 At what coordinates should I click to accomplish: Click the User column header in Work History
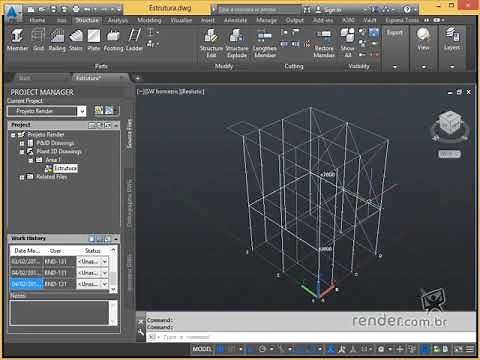[x=55, y=251]
